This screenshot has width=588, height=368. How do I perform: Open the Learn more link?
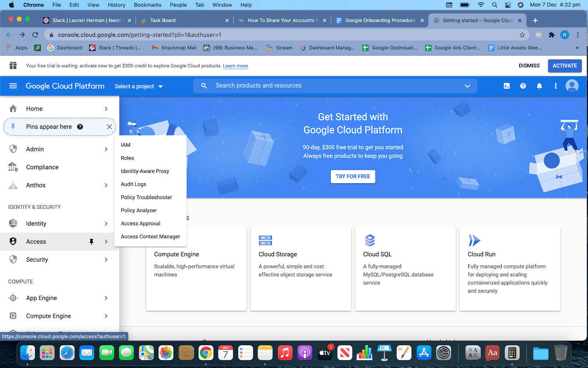235,66
